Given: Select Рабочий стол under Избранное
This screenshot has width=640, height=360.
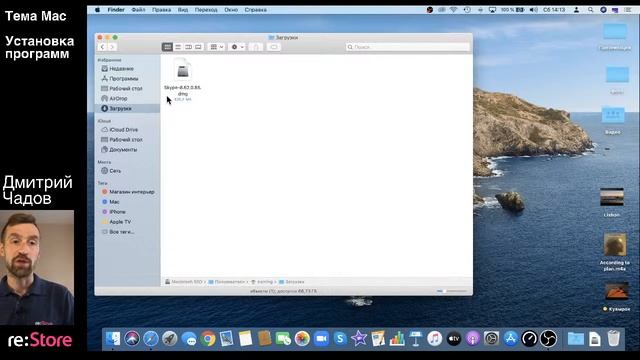Looking at the screenshot, I should [126, 88].
